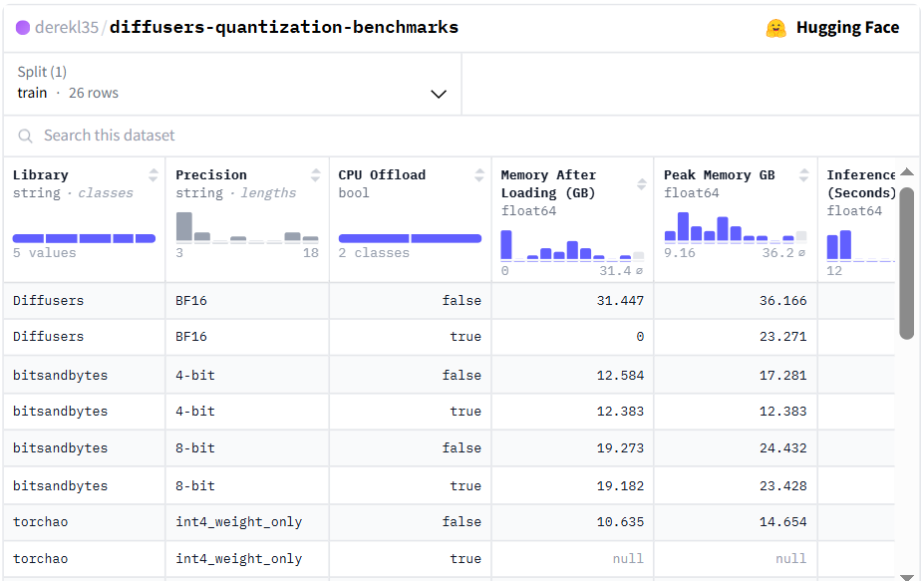924x581 pixels.
Task: Click the 26 rows label
Action: 94,93
